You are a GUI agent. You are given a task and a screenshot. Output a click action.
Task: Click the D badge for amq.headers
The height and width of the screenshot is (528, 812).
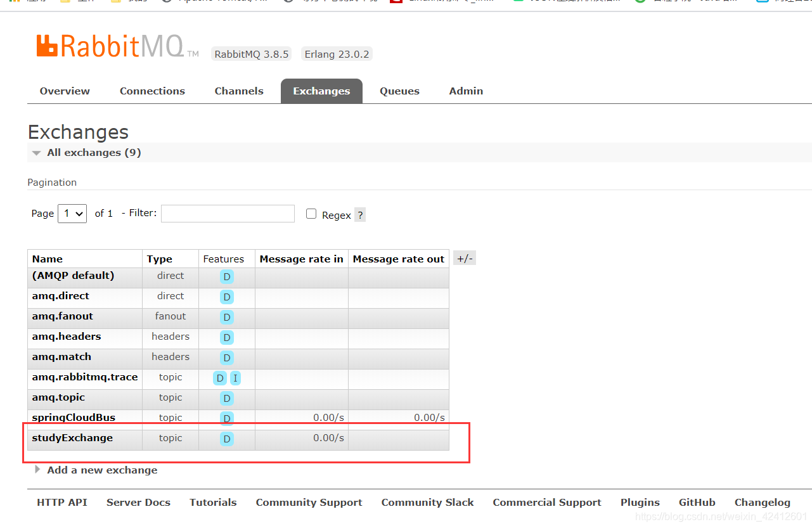click(x=227, y=337)
